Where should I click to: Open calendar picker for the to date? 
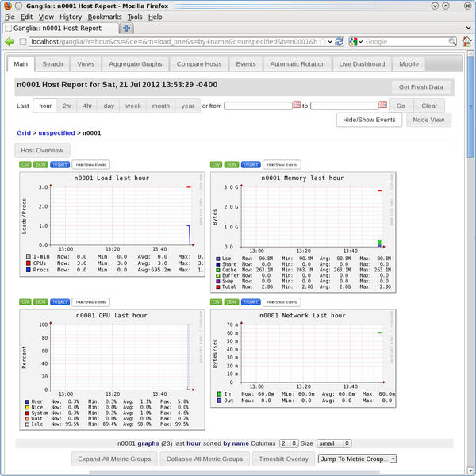coord(383,105)
